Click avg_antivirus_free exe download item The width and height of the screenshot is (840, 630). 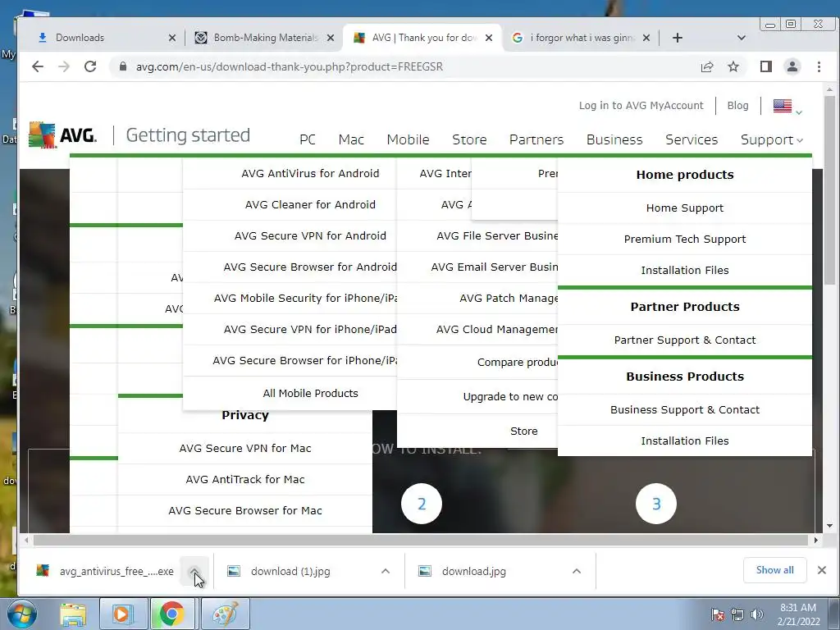click(105, 571)
